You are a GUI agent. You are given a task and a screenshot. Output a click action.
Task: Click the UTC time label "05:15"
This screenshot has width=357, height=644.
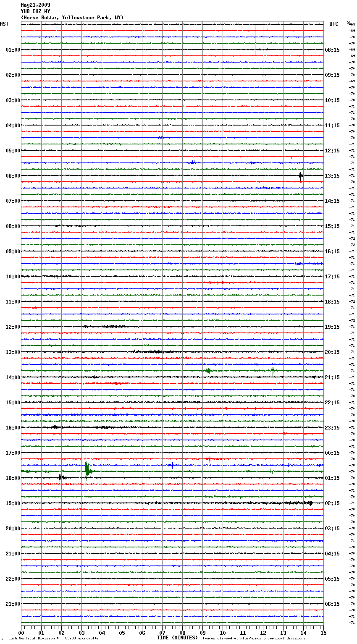332,579
